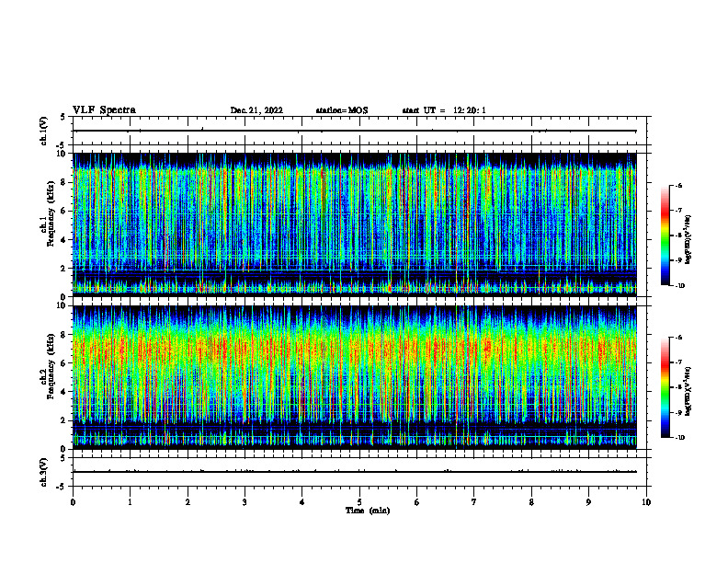Click the "8" kHz tick of ch.1 spectrogram

[64, 182]
